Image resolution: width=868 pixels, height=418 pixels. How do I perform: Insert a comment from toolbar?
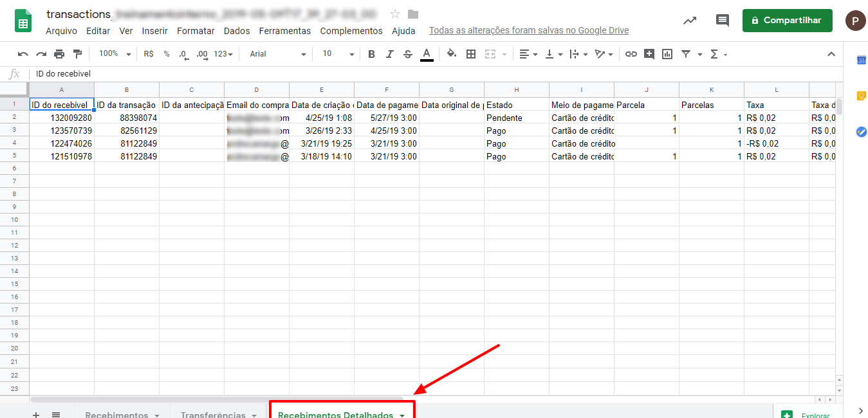click(649, 54)
